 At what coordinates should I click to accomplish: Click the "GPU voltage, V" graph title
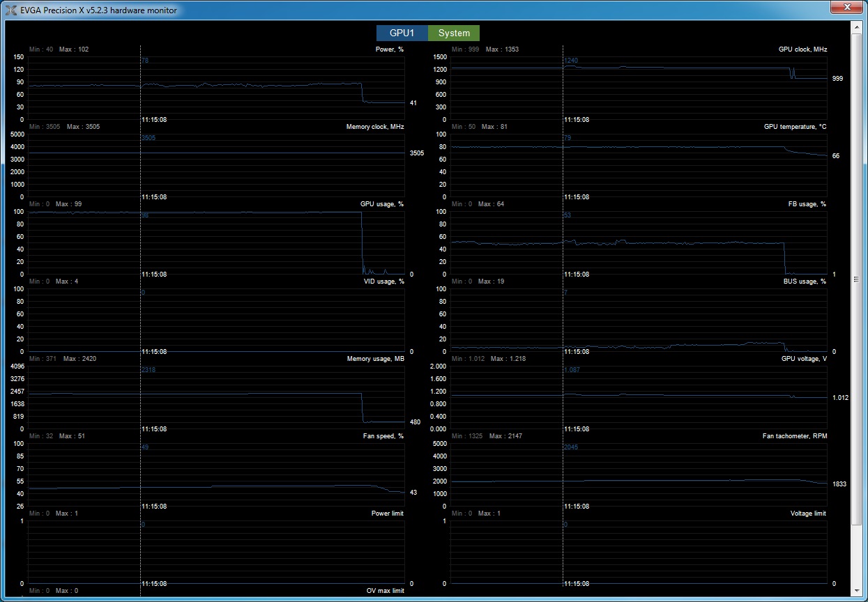pos(804,359)
